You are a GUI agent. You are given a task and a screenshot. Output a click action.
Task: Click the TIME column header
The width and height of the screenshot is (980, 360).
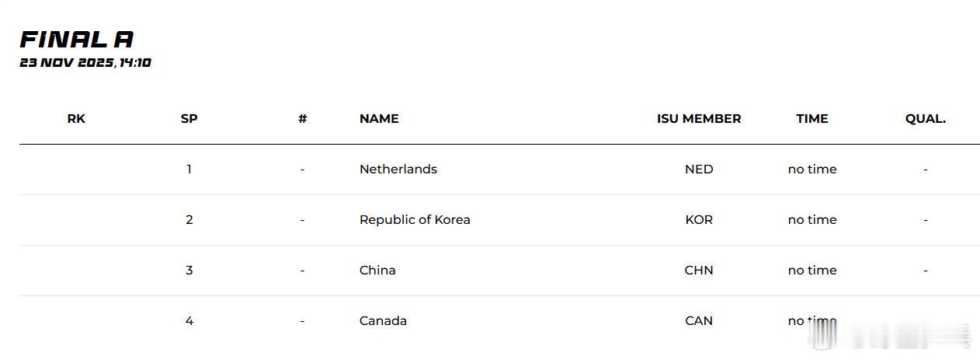click(x=812, y=118)
